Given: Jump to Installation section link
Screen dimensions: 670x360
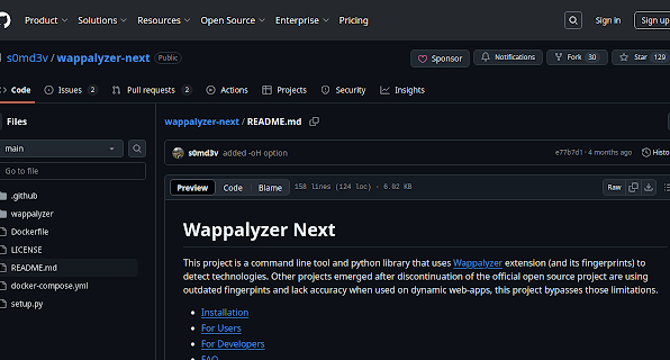Looking at the screenshot, I should [225, 313].
